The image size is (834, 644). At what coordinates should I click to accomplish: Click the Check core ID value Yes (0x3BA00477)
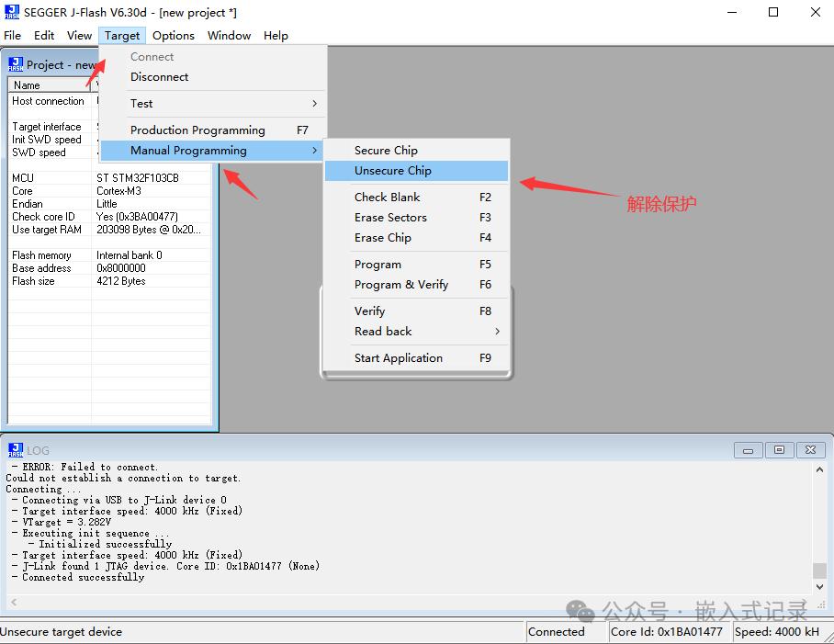pyautogui.click(x=137, y=217)
